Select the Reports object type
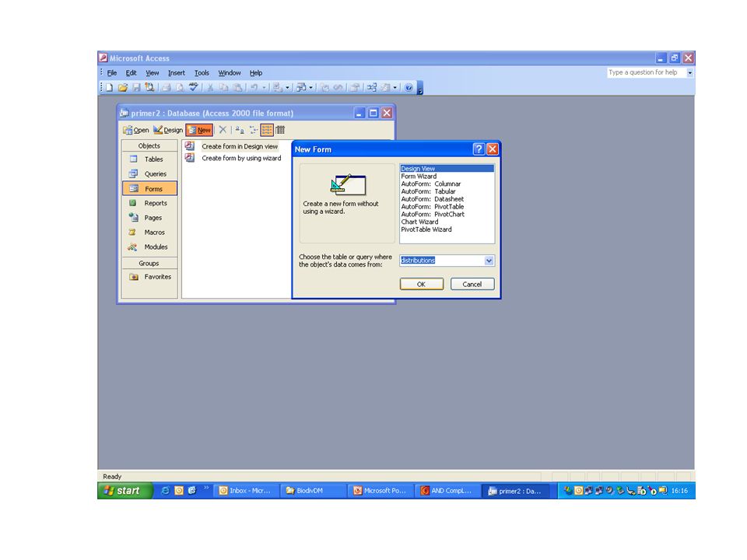Image resolution: width=747 pixels, height=560 pixels. pyautogui.click(x=149, y=203)
